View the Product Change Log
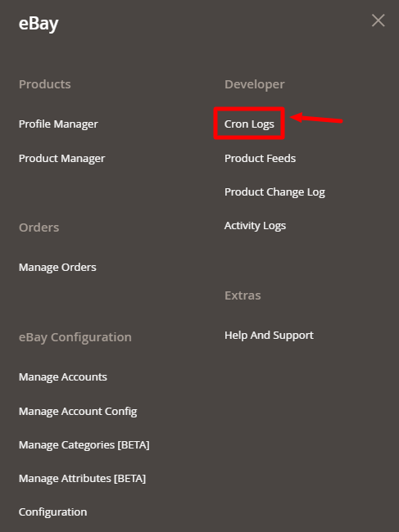 click(274, 192)
